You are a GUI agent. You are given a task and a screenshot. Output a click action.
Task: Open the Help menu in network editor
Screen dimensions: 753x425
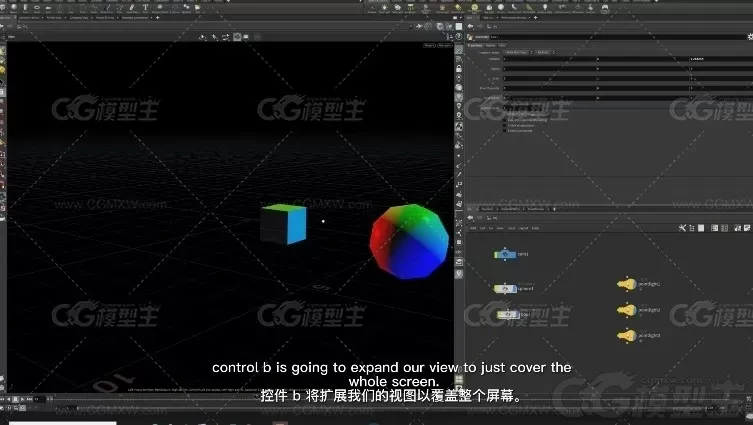[x=535, y=228]
